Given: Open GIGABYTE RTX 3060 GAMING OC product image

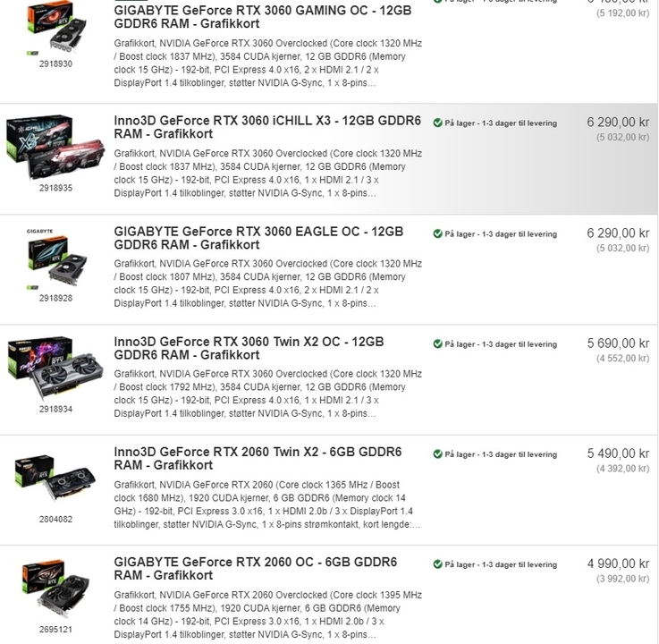Looking at the screenshot, I should 56,28.
